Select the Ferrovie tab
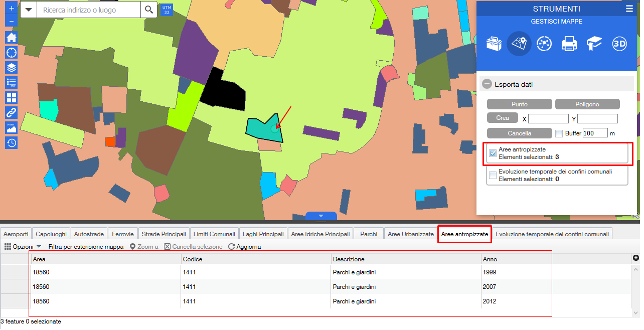 point(123,234)
